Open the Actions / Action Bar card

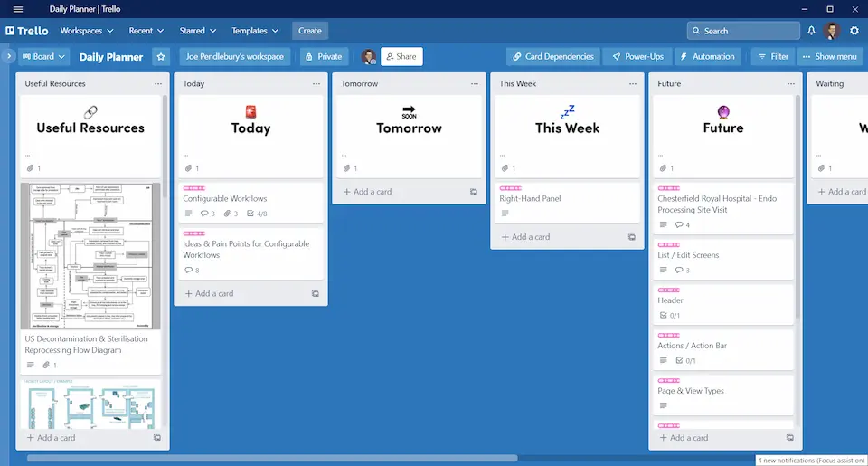pos(723,349)
